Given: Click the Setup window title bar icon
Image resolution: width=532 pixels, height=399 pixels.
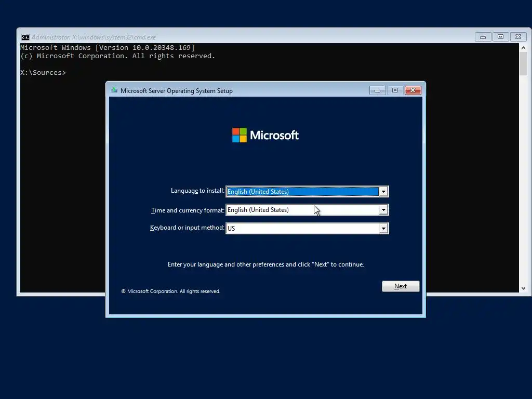Looking at the screenshot, I should pos(114,90).
